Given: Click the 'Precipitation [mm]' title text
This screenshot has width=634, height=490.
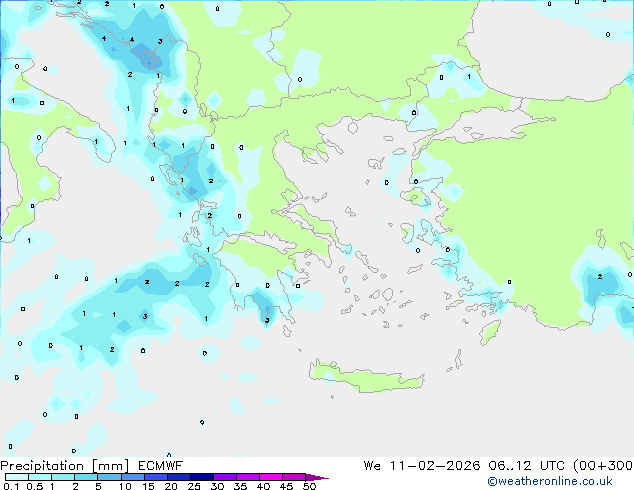Looking at the screenshot, I should (x=65, y=466).
